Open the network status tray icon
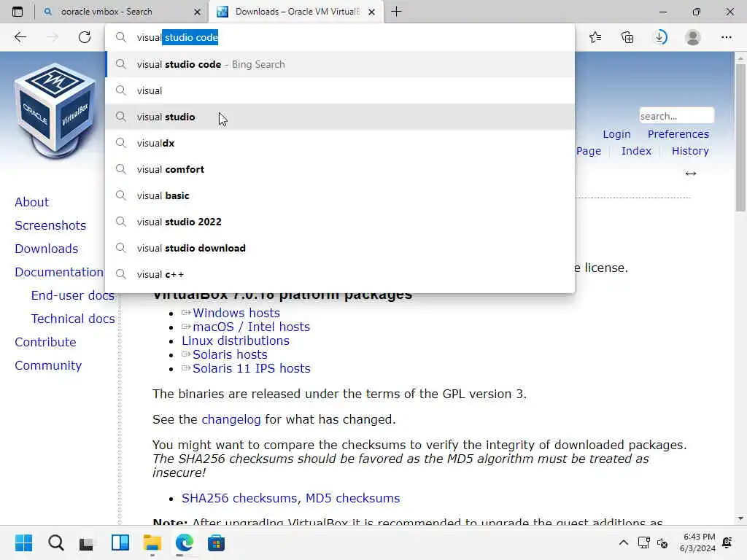Image resolution: width=747 pixels, height=560 pixels. tap(643, 542)
